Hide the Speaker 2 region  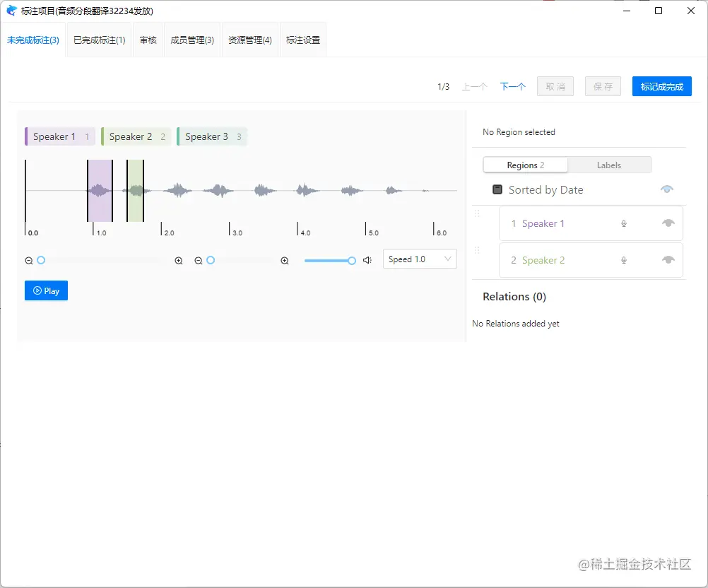click(668, 259)
